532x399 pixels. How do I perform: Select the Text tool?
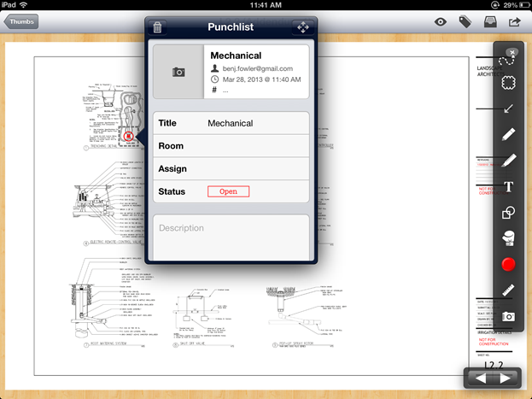pos(508,187)
